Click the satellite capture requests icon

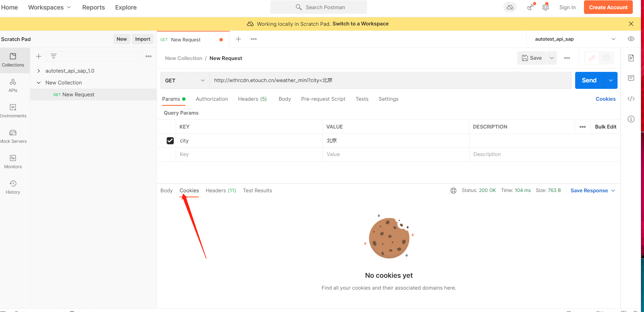[531, 7]
